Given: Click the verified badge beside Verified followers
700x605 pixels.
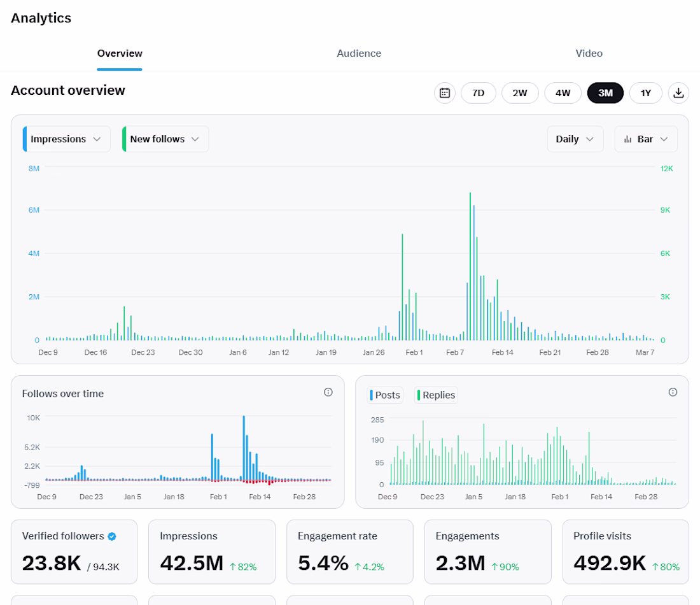Looking at the screenshot, I should [112, 536].
